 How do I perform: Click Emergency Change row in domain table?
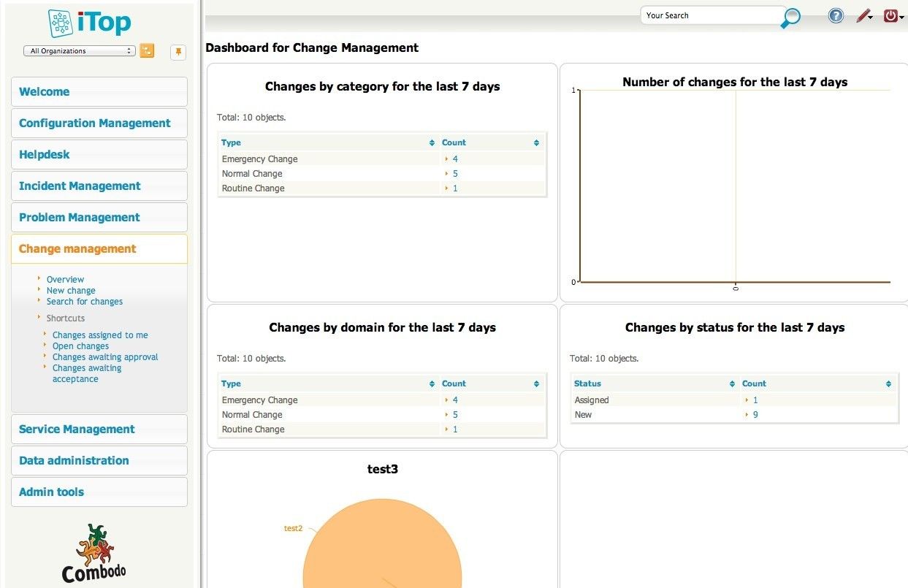382,400
